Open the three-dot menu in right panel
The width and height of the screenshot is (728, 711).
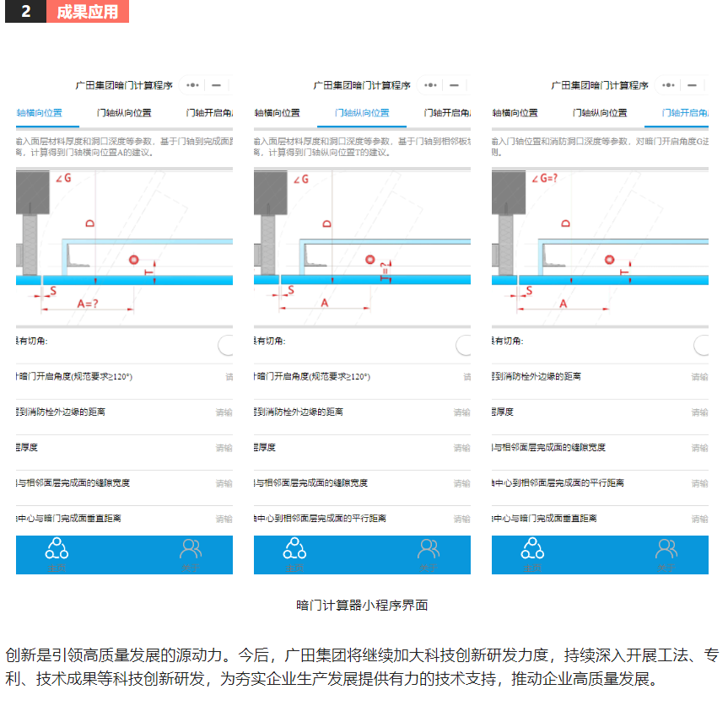tap(669, 85)
